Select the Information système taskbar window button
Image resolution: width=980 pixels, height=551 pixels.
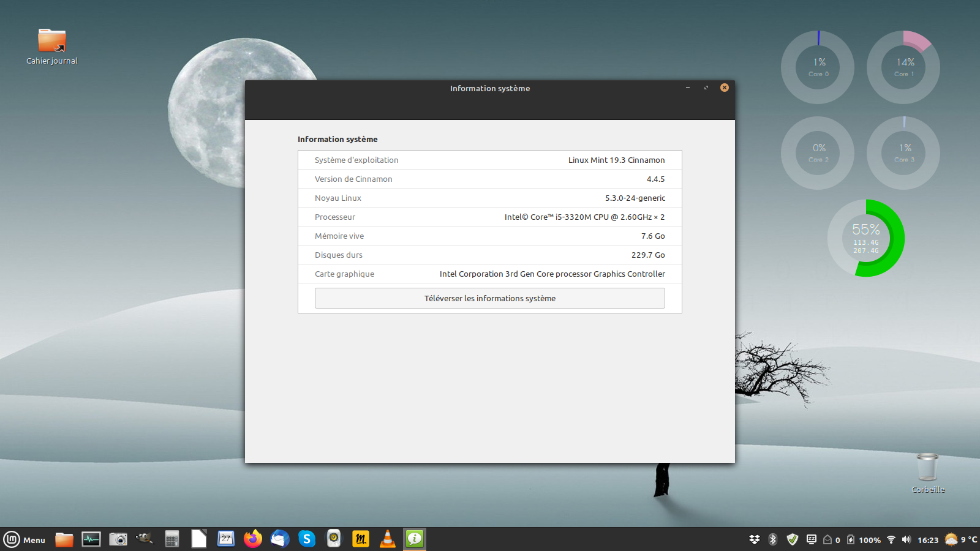tap(415, 539)
